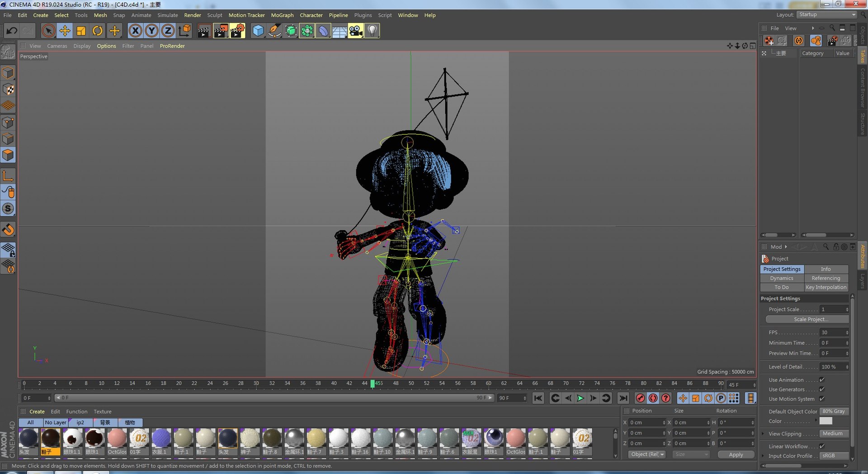The width and height of the screenshot is (868, 474).
Task: Open Input Color Profile sRGB dropdown
Action: click(835, 456)
